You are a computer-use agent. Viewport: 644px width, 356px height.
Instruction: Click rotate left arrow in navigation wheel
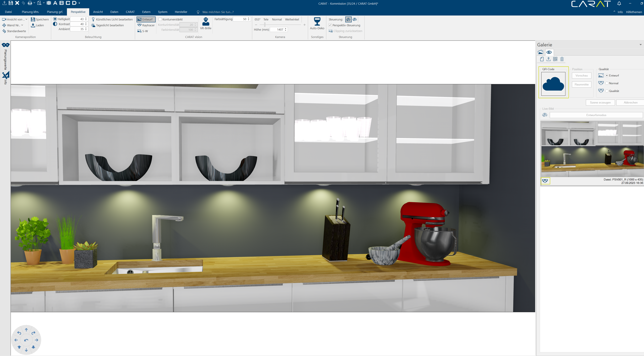tap(19, 333)
